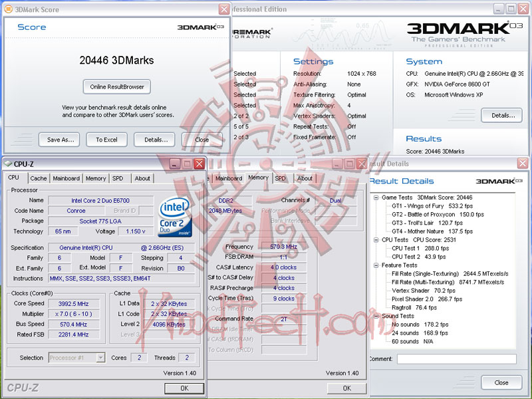Select Memory tab in rear CPU-Z window

click(258, 178)
